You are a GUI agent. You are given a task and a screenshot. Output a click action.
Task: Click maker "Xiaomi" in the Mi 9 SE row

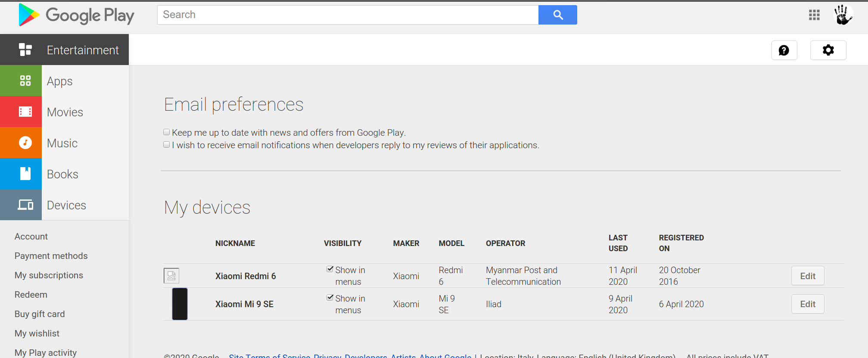(x=406, y=304)
